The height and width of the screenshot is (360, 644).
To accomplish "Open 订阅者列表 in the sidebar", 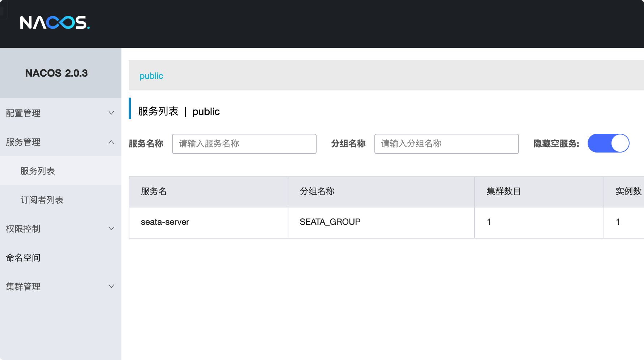I will click(61, 200).
